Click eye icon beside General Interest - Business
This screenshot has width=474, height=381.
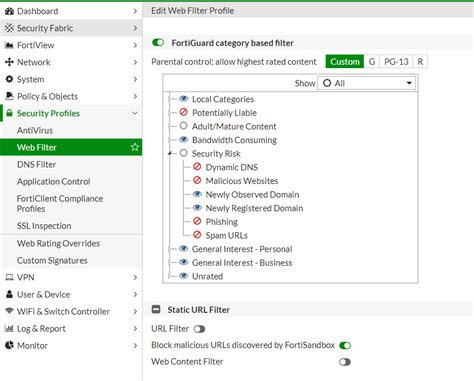coord(183,262)
